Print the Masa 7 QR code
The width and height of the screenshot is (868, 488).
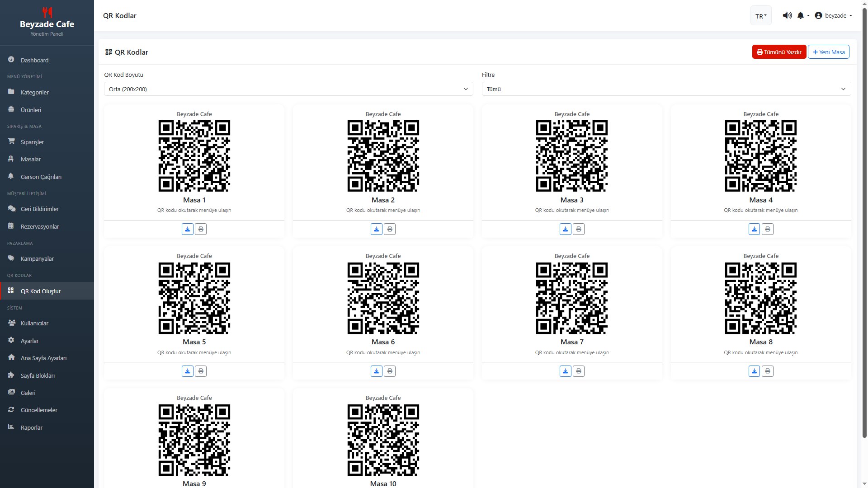click(x=579, y=371)
